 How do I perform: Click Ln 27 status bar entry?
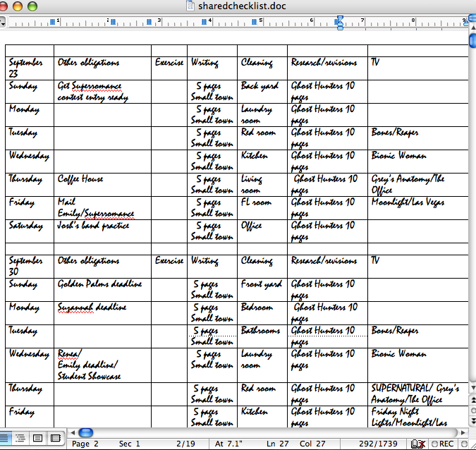click(x=277, y=444)
